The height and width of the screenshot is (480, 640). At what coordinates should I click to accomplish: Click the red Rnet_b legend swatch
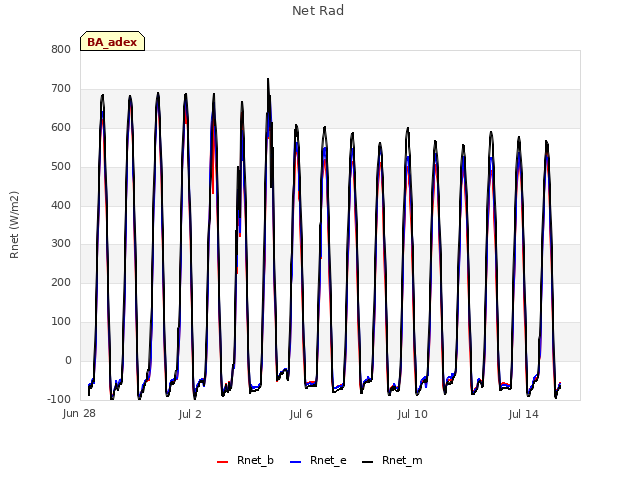coord(222,462)
